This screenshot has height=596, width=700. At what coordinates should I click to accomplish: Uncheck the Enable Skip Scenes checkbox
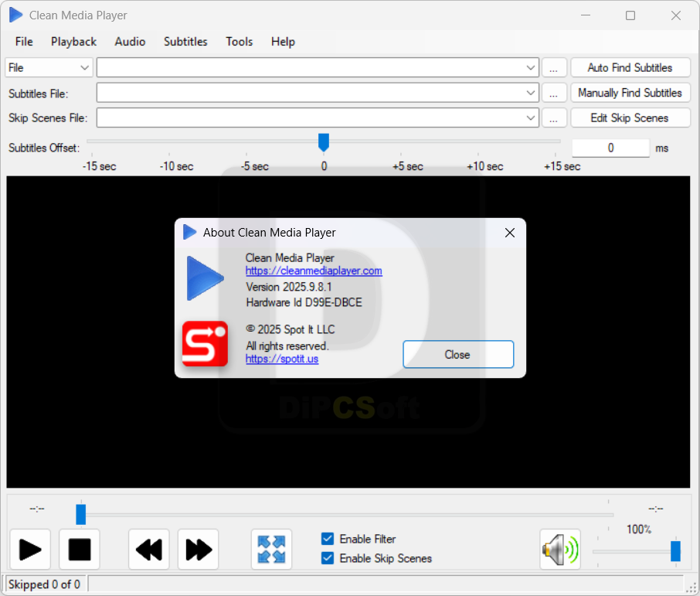pyautogui.click(x=328, y=558)
